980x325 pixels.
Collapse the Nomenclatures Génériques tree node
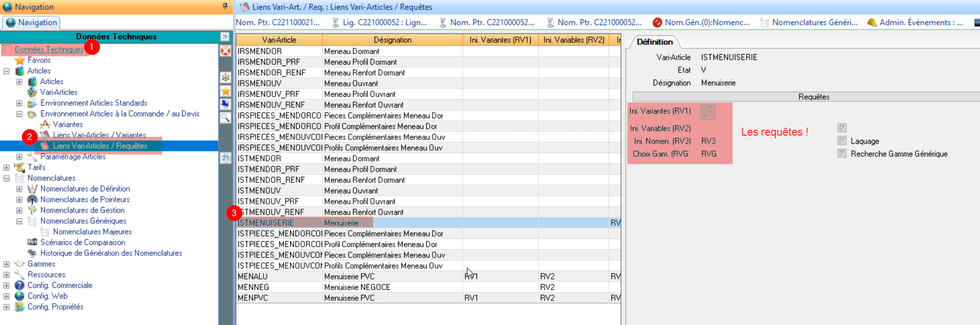tap(19, 221)
